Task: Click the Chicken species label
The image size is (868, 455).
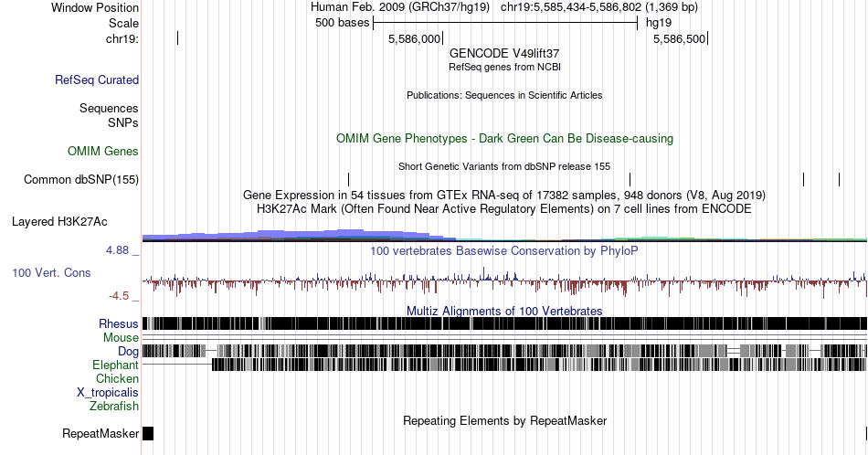Action: click(117, 378)
